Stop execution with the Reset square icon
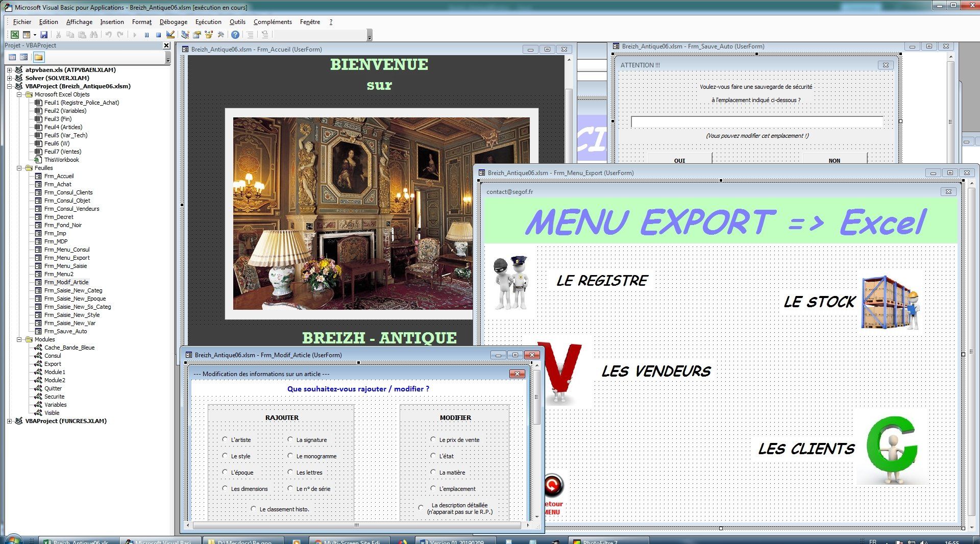The image size is (980, 544). tap(158, 35)
